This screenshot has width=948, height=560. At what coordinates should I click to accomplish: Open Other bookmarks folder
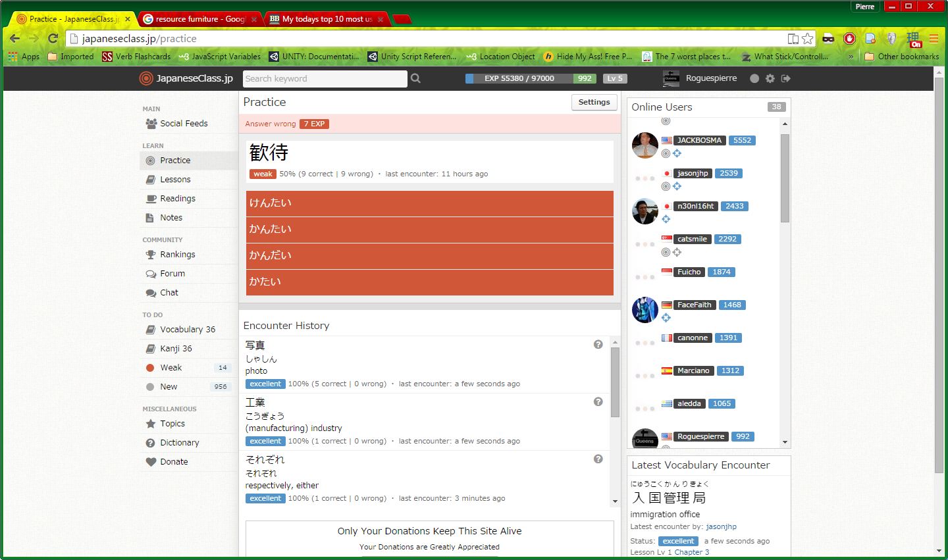pyautogui.click(x=901, y=57)
